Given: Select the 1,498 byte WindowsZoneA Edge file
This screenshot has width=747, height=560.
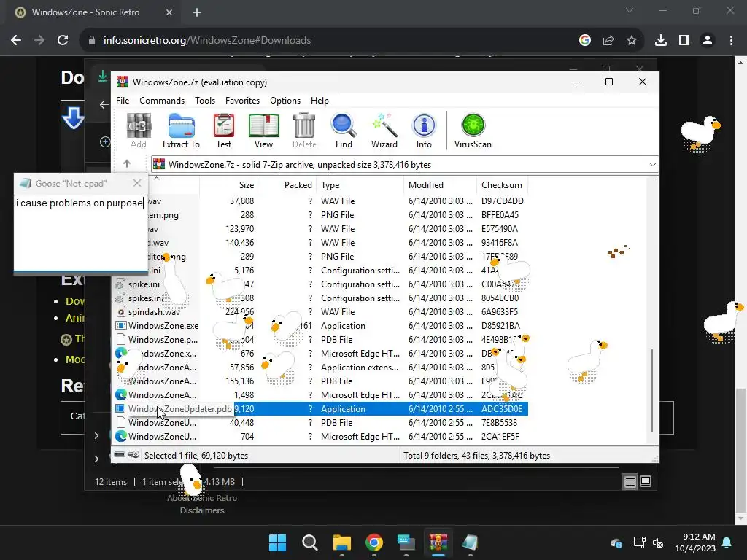Looking at the screenshot, I should tap(321, 395).
